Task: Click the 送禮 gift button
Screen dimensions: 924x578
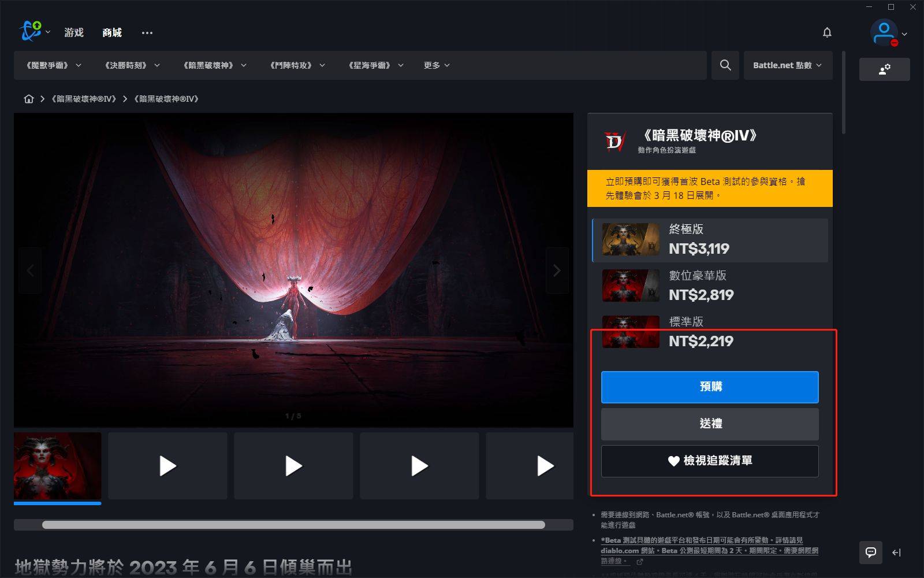Action: click(x=710, y=424)
